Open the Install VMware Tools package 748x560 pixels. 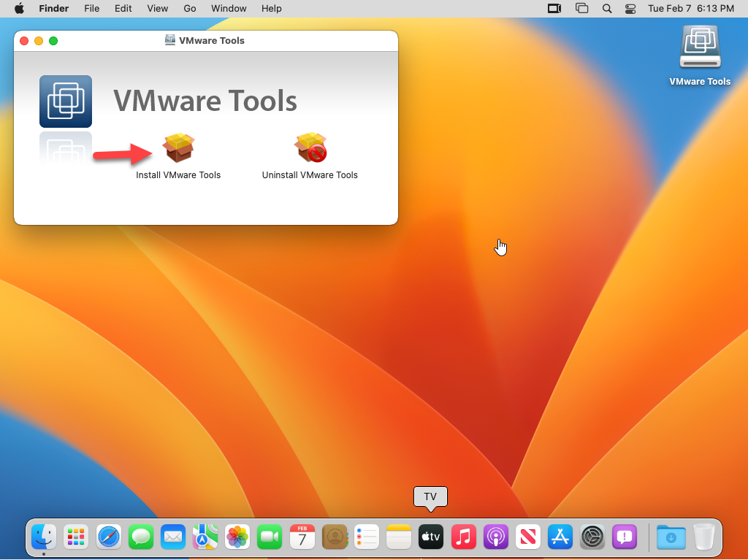(178, 149)
